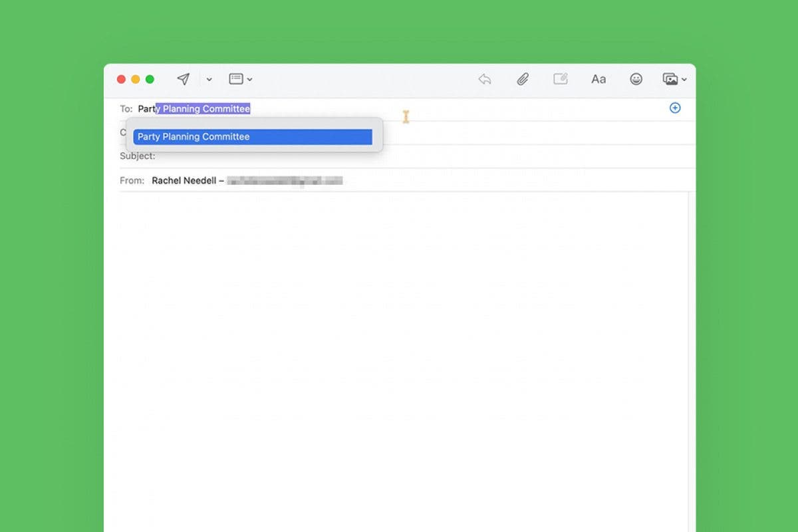Click the blurred sender email address

284,180
